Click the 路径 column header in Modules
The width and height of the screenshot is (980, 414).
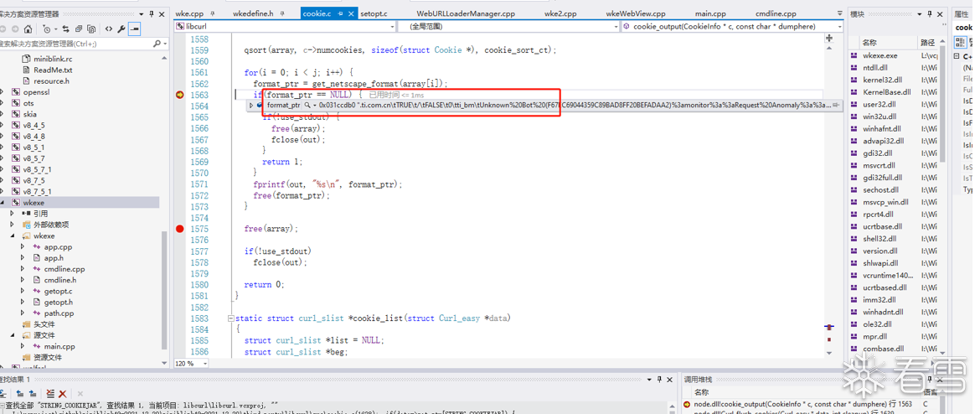(x=927, y=43)
